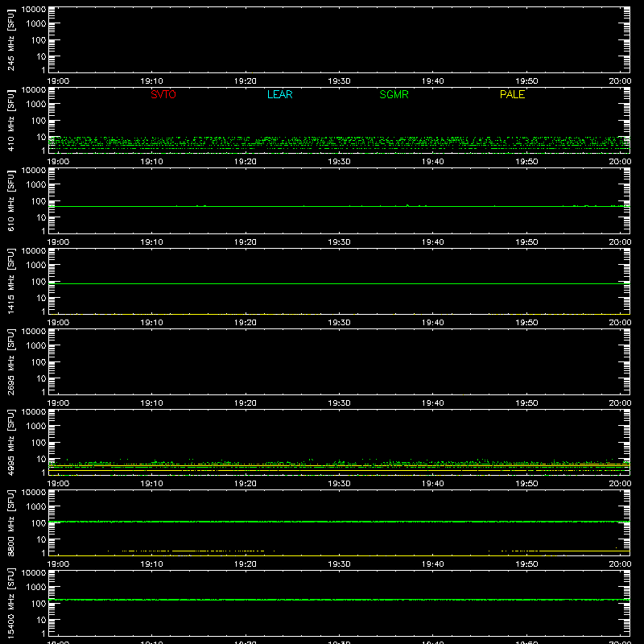Select the 8800 MHz [SFU] axis label
The width and height of the screenshot is (644, 644).
(x=11, y=522)
